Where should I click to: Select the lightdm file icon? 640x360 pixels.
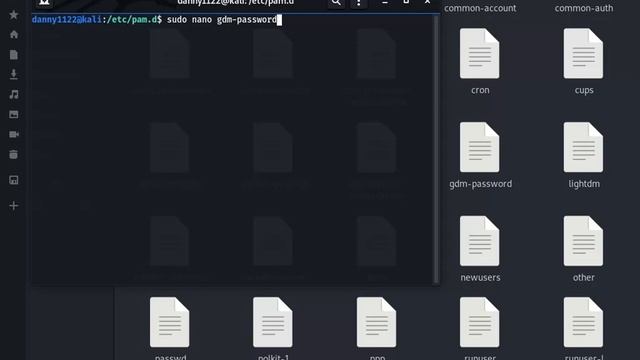583,147
